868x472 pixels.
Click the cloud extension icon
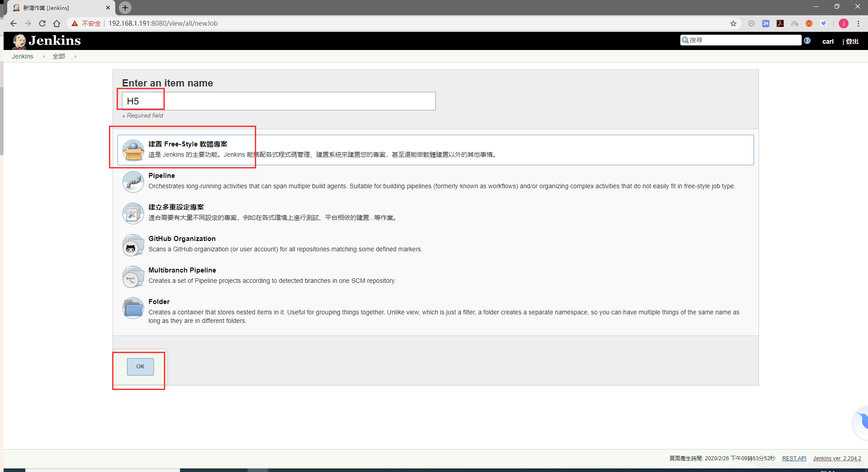pyautogui.click(x=795, y=23)
